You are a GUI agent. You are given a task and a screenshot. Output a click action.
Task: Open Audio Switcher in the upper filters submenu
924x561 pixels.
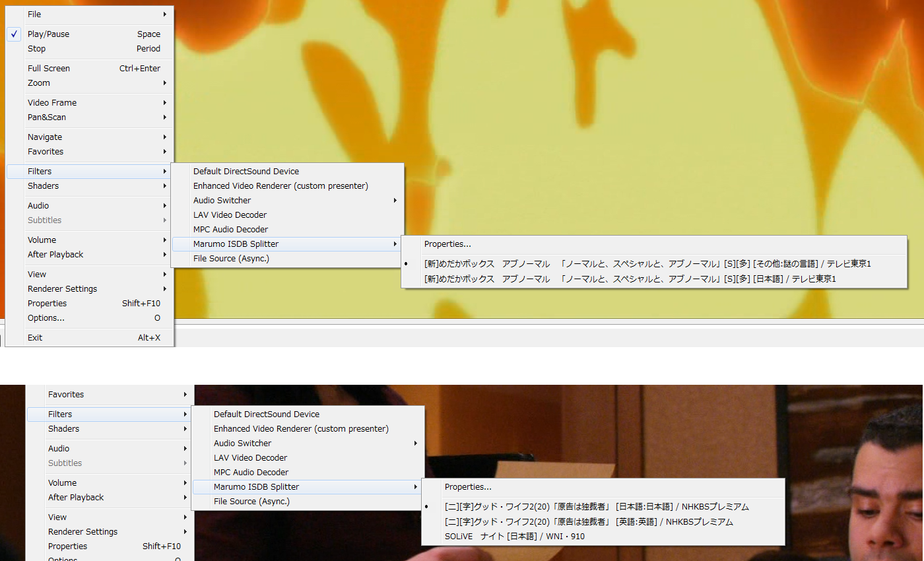click(x=222, y=201)
